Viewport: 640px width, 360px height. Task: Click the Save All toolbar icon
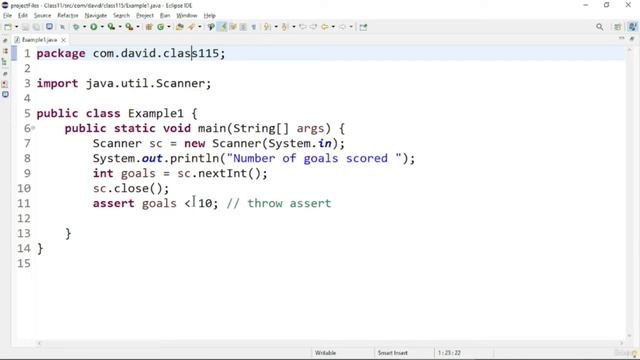[x=36, y=27]
